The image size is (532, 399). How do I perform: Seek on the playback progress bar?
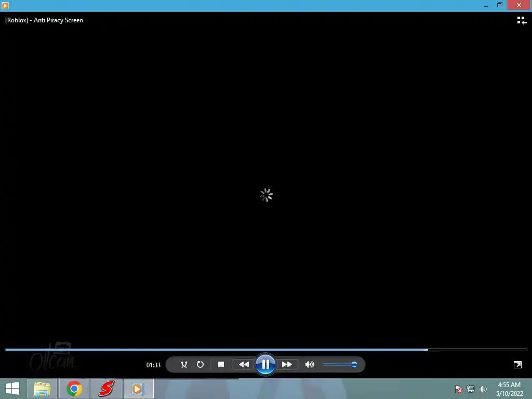(266, 350)
